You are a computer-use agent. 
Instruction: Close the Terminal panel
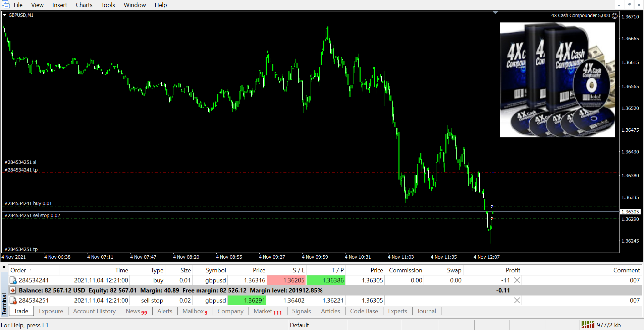[x=4, y=267]
